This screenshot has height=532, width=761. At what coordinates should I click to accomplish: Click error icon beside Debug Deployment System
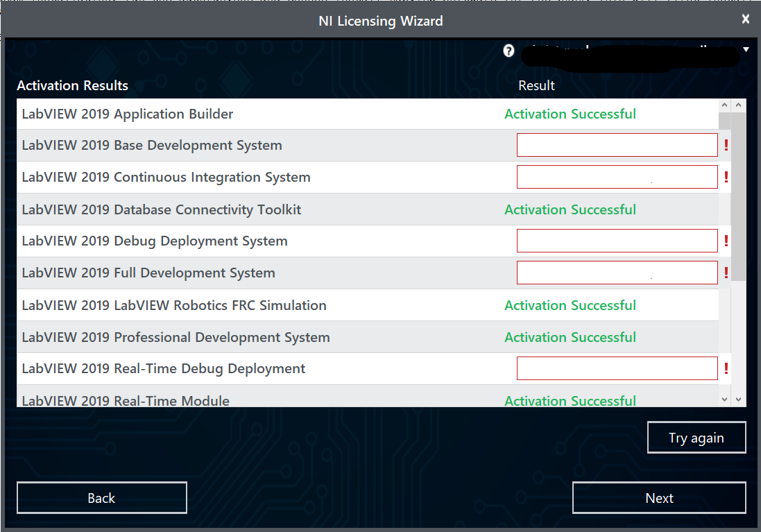coord(726,241)
